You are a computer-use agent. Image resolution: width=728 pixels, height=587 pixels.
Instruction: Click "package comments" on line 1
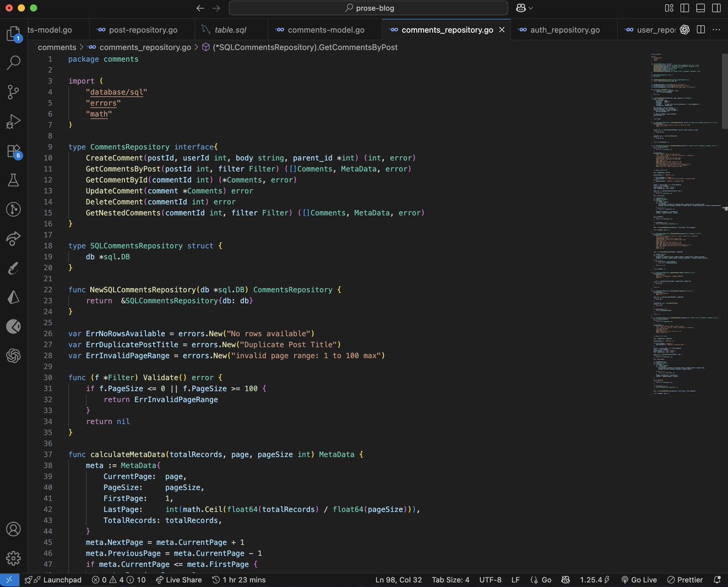(x=103, y=59)
